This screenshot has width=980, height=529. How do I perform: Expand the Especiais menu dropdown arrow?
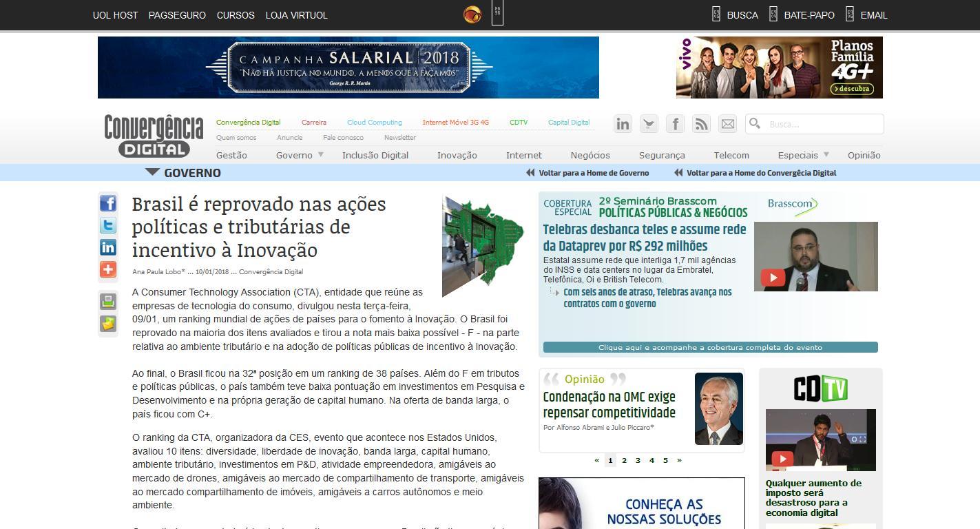pyautogui.click(x=826, y=154)
